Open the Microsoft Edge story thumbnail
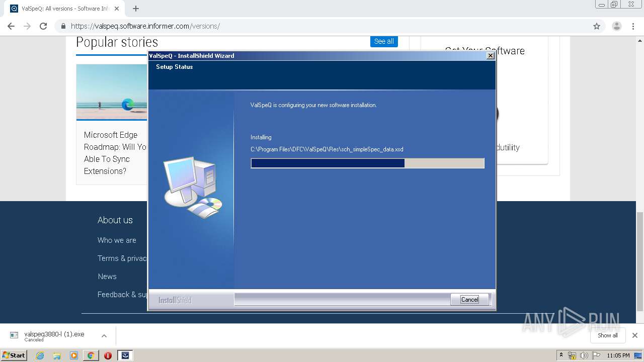The height and width of the screenshot is (362, 644). coord(112,92)
